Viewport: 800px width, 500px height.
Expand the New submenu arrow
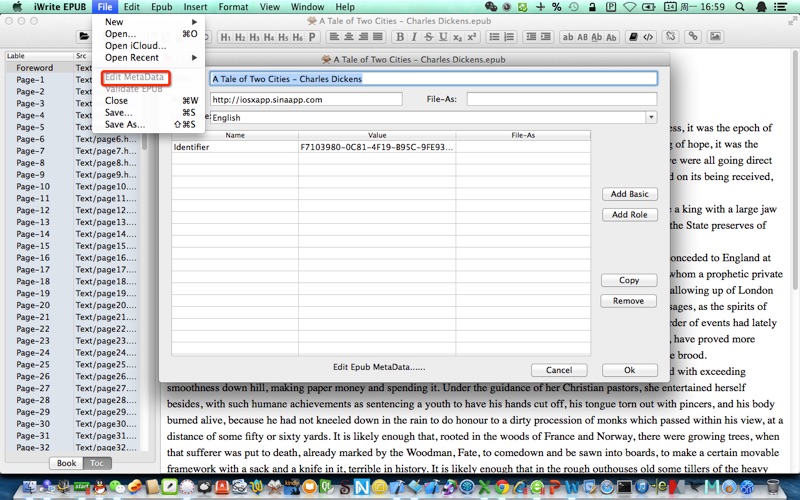pyautogui.click(x=194, y=22)
